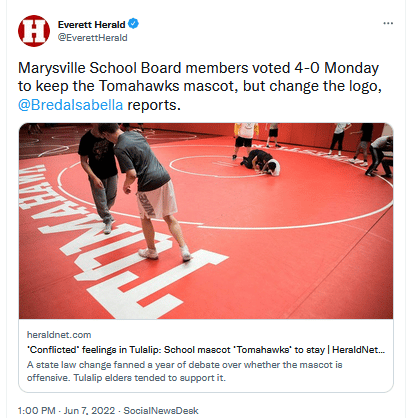The image size is (411, 418).
Task: Open the SocialNewsDesk source link
Action: pos(161,410)
